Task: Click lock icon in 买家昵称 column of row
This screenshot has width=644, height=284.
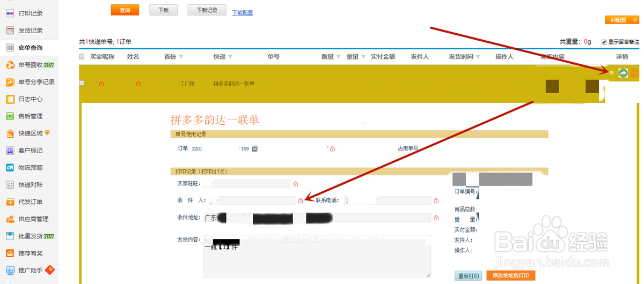Action: click(x=101, y=84)
